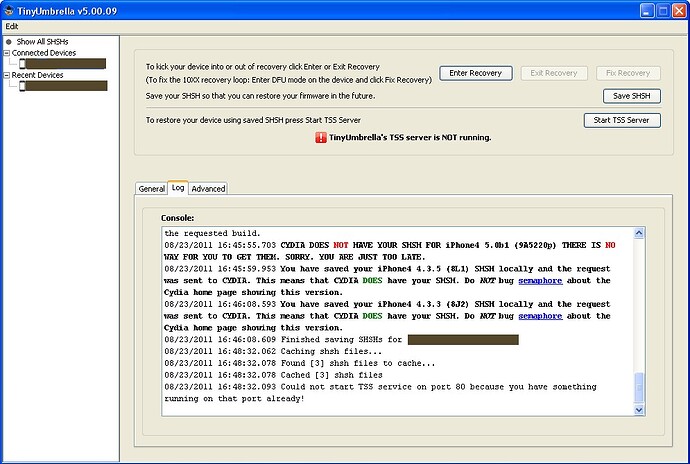Click the red TSS server status icon
690x464 pixels.
[x=320, y=137]
